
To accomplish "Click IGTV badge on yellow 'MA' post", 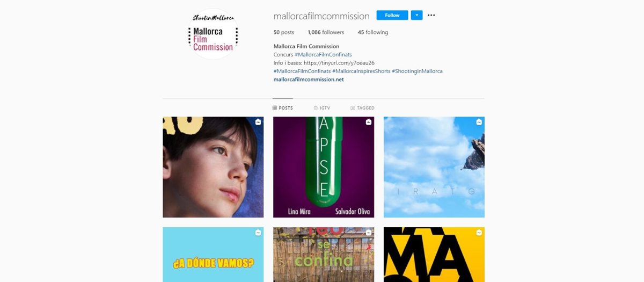I will tap(479, 233).
